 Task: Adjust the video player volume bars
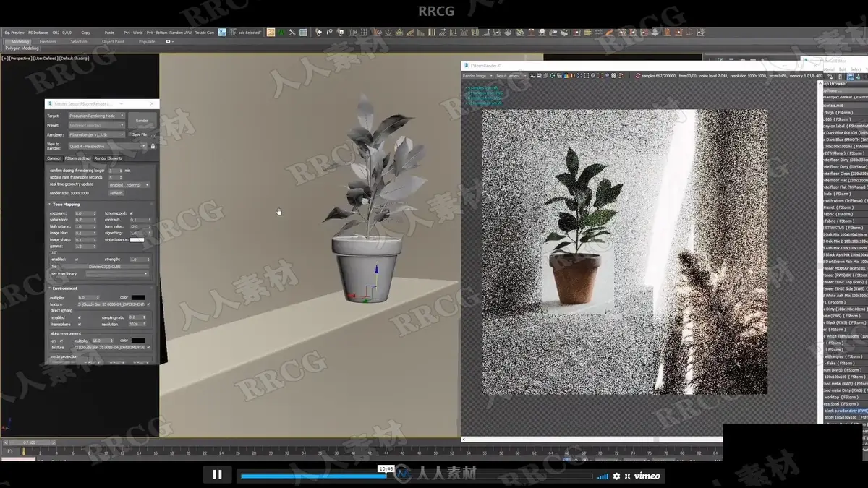click(603, 476)
